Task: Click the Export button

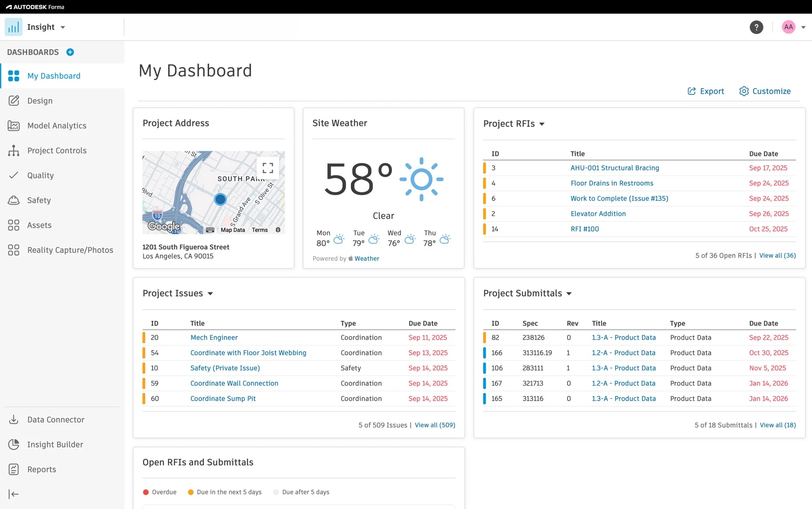Action: [706, 91]
